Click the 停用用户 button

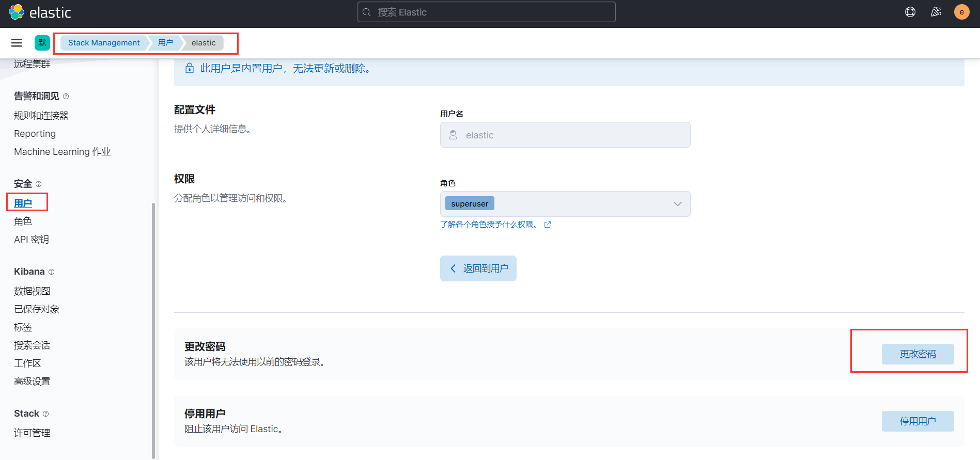pos(917,421)
